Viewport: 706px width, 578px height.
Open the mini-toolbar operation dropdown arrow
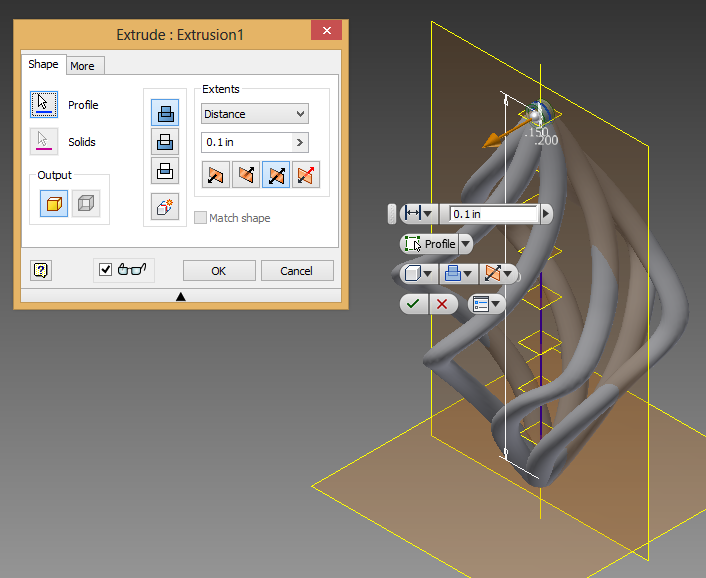(468, 274)
